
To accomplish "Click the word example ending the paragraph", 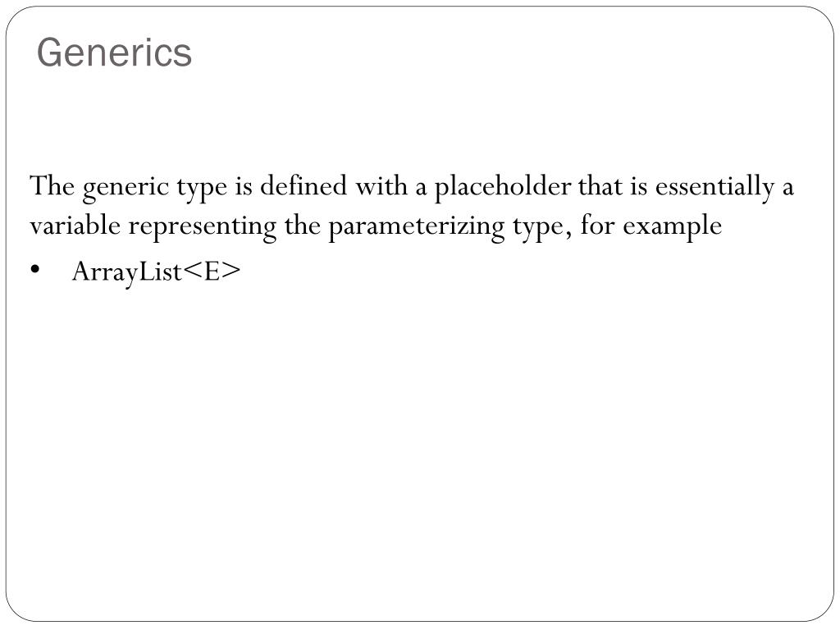I will coord(672,226).
